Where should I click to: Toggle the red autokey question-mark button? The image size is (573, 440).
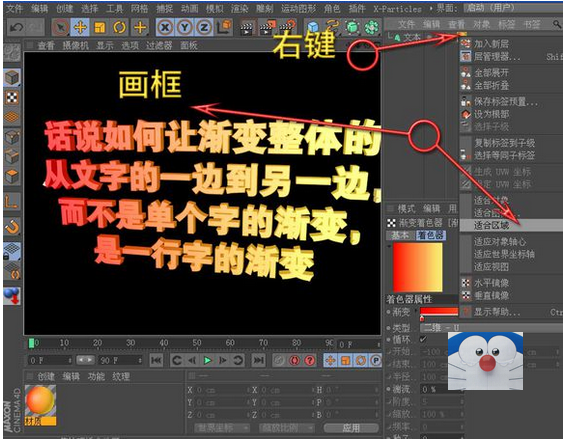(x=310, y=360)
